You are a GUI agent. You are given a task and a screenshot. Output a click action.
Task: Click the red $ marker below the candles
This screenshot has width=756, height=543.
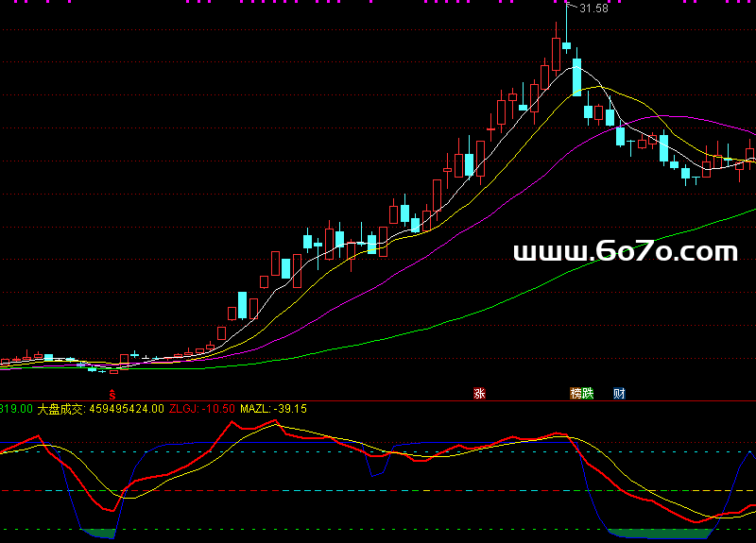click(113, 393)
